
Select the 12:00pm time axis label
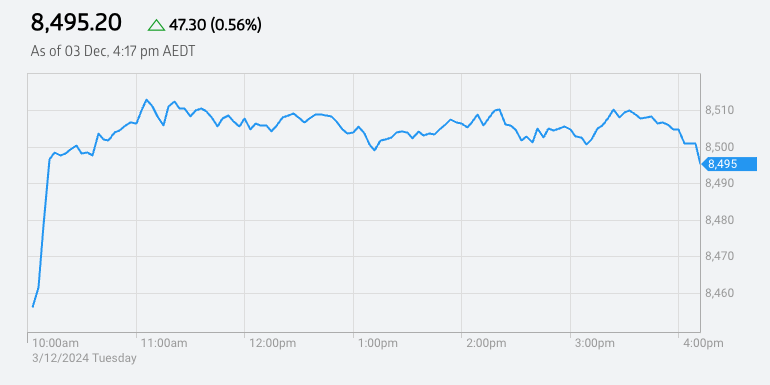pos(273,343)
